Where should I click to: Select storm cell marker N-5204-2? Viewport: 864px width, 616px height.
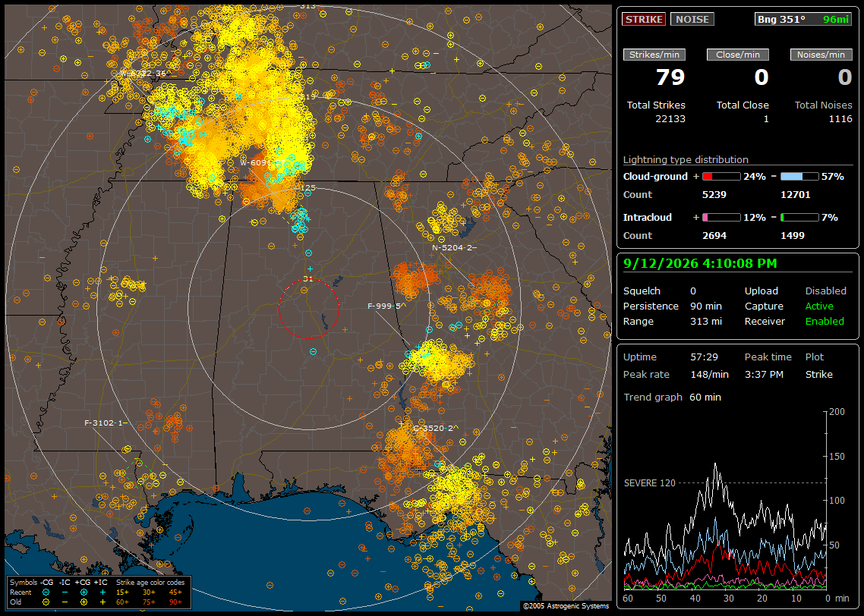click(453, 248)
